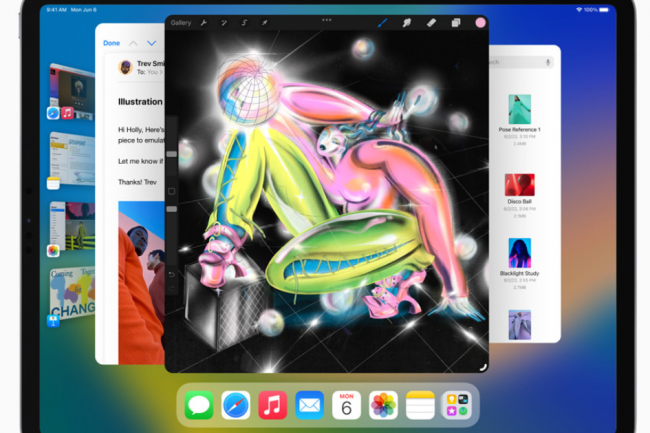This screenshot has width=650, height=433.
Task: Adjust the brush opacity slider handle
Action: 172,209
